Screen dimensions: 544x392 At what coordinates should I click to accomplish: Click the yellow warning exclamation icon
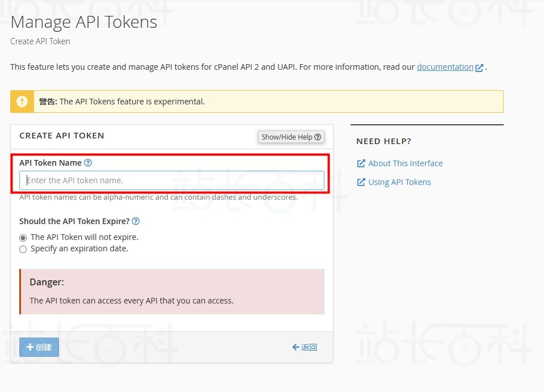[x=22, y=102]
